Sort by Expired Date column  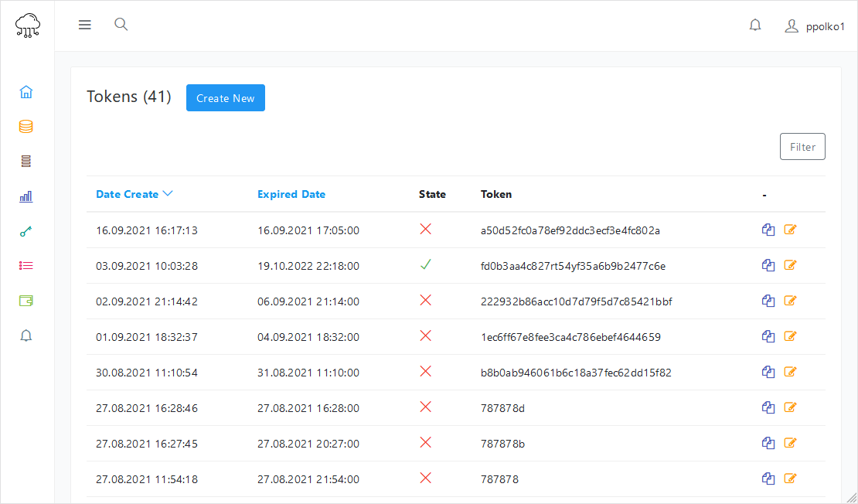(291, 194)
